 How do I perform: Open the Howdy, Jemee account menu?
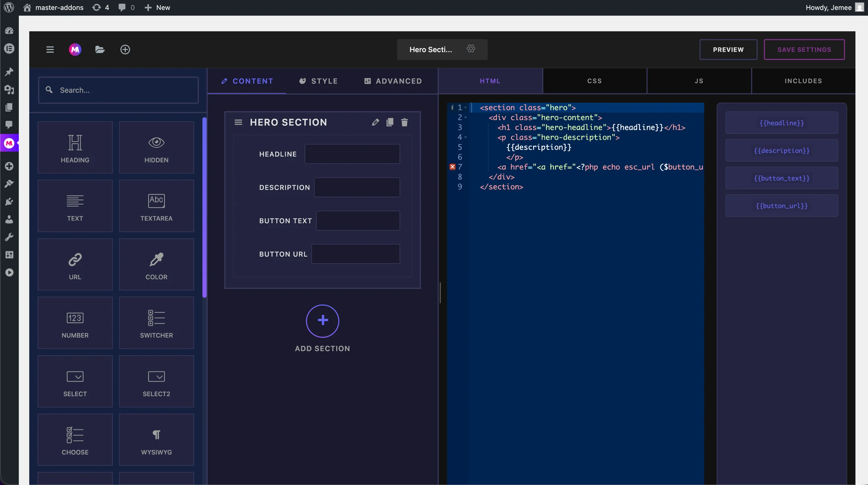[x=835, y=8]
